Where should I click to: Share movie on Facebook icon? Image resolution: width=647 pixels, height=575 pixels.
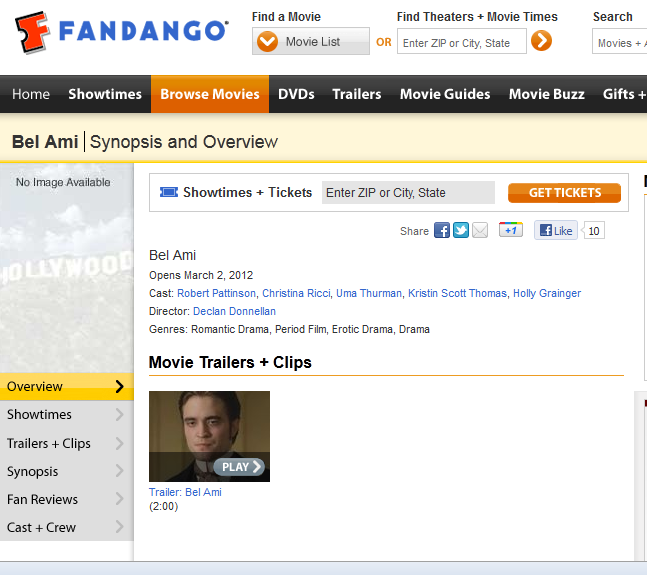pos(441,230)
